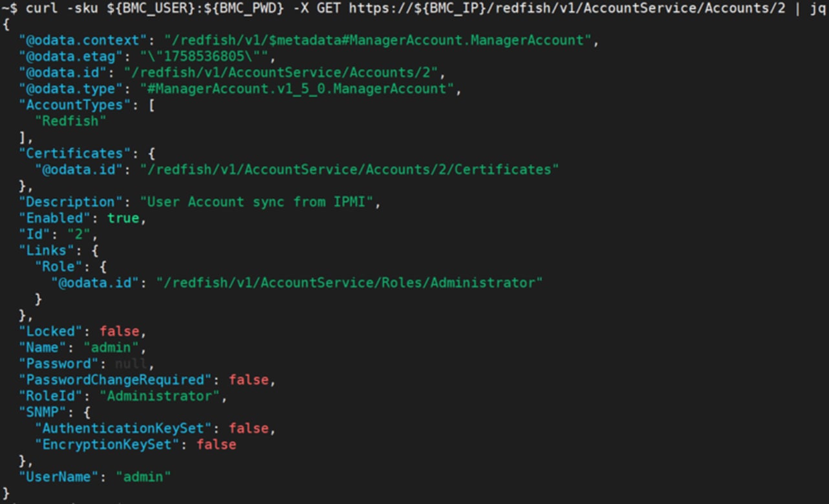The height and width of the screenshot is (504, 829).
Task: Click the false value of AuthenticationKeySet
Action: 248,428
